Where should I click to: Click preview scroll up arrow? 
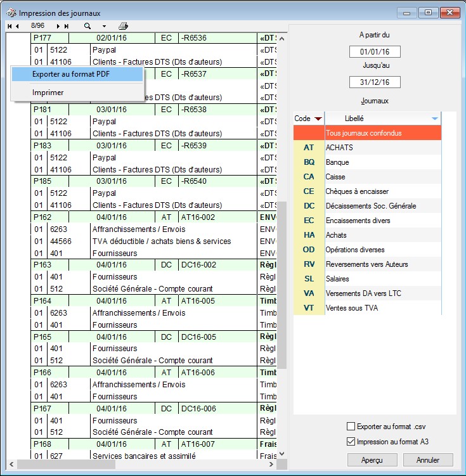[282, 39]
